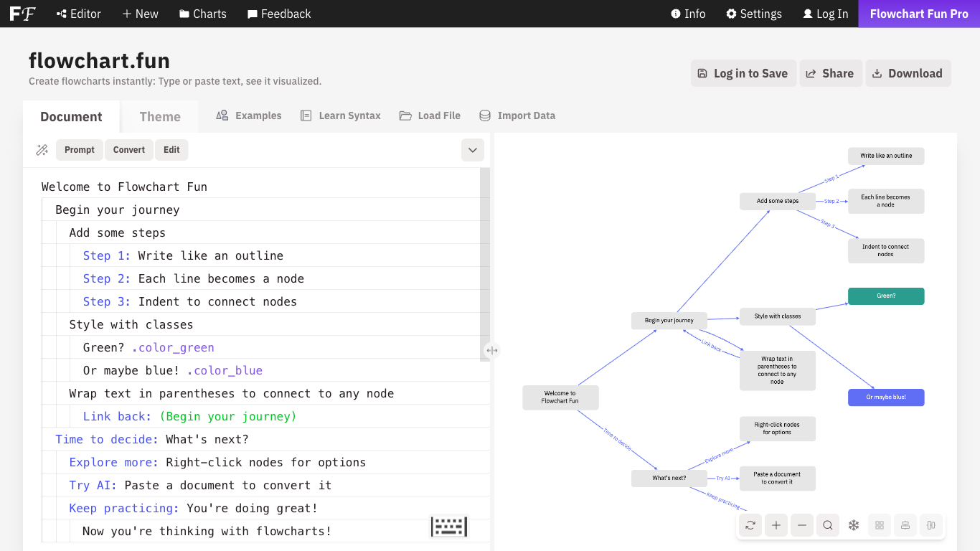Expand the AI toolbar chevron dropdown

coord(473,150)
